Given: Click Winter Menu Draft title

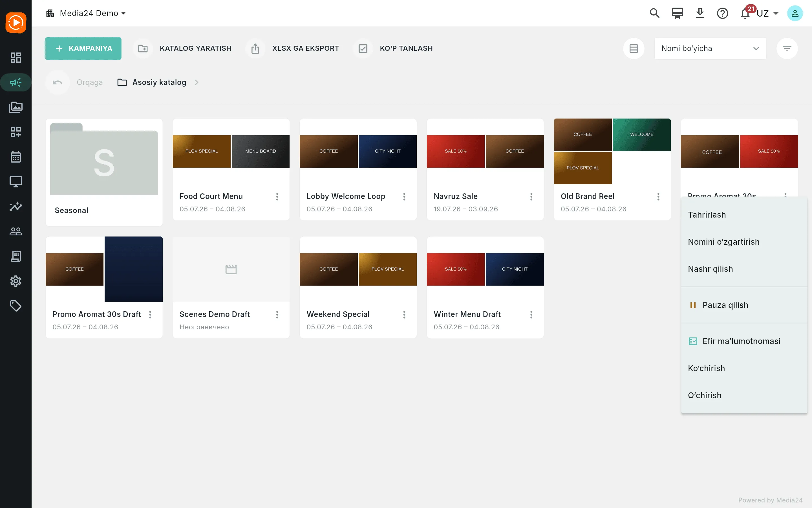Looking at the screenshot, I should [467, 314].
